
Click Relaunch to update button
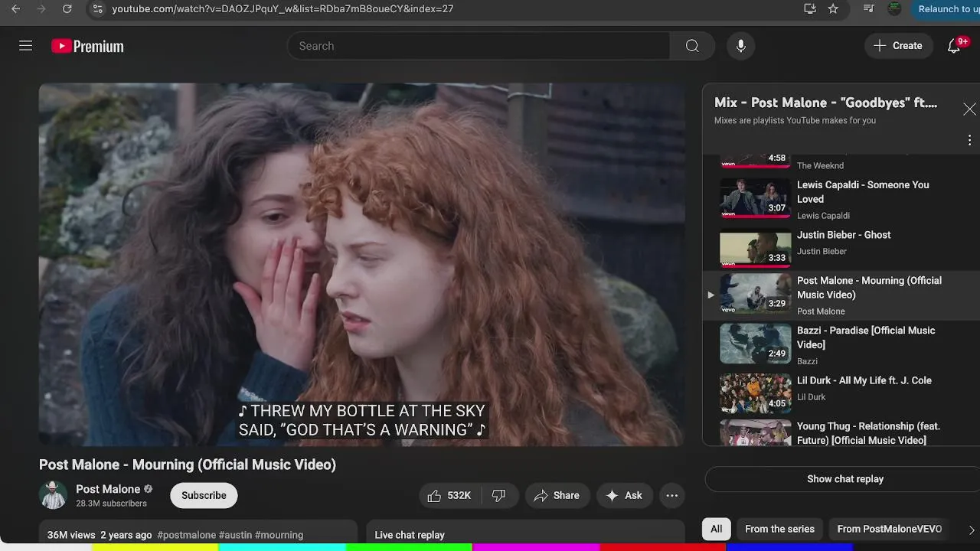[x=946, y=9]
